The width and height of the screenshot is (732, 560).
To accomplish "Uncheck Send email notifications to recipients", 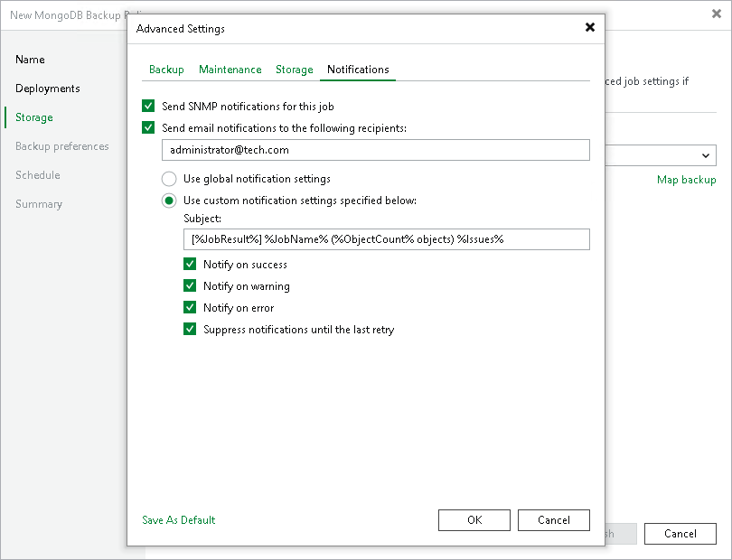I will (148, 127).
